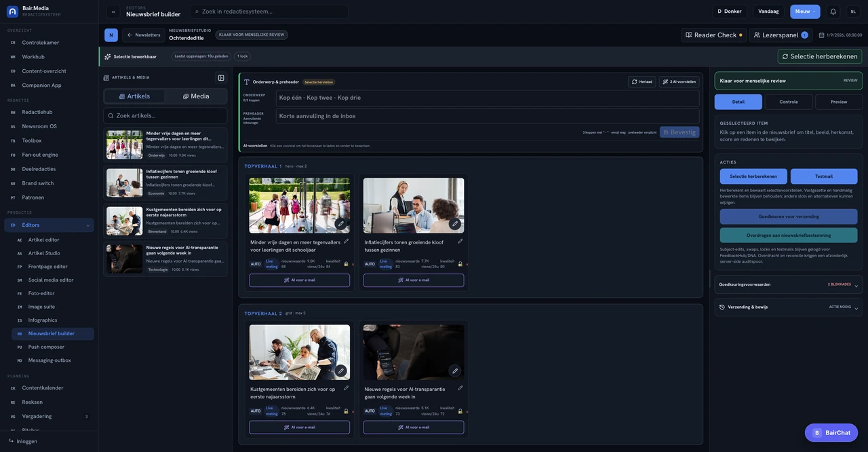Screen dimensions: 868x452
Task: Open the Preview tab
Action: tap(839, 102)
